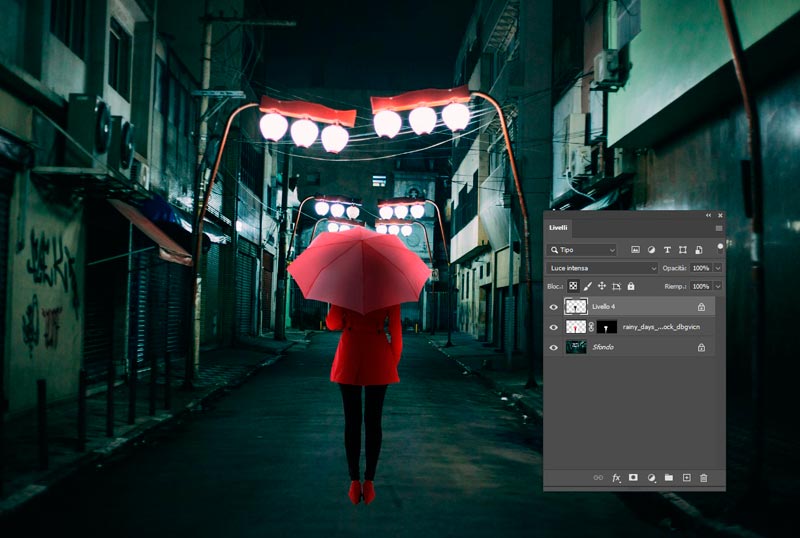Create new fill or adjustment layer
Image resolution: width=800 pixels, height=538 pixels.
point(652,478)
